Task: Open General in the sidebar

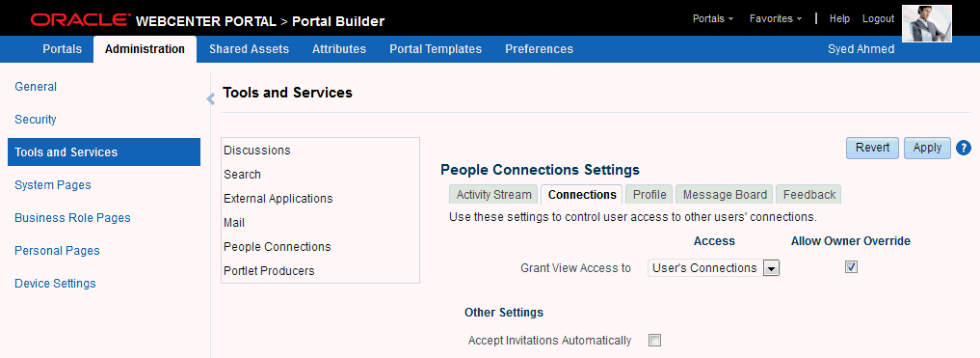Action: click(x=36, y=87)
